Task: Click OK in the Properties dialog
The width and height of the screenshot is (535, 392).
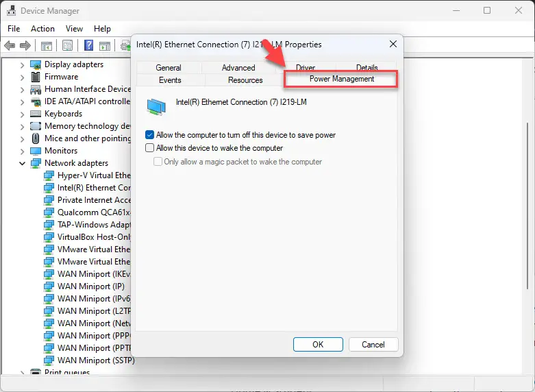Action: (x=318, y=345)
